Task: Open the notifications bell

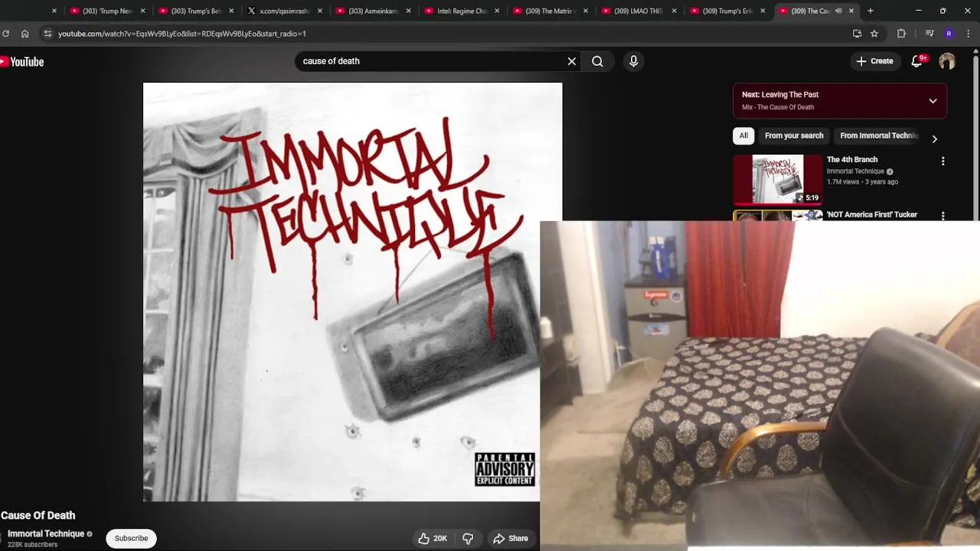Action: pyautogui.click(x=917, y=61)
